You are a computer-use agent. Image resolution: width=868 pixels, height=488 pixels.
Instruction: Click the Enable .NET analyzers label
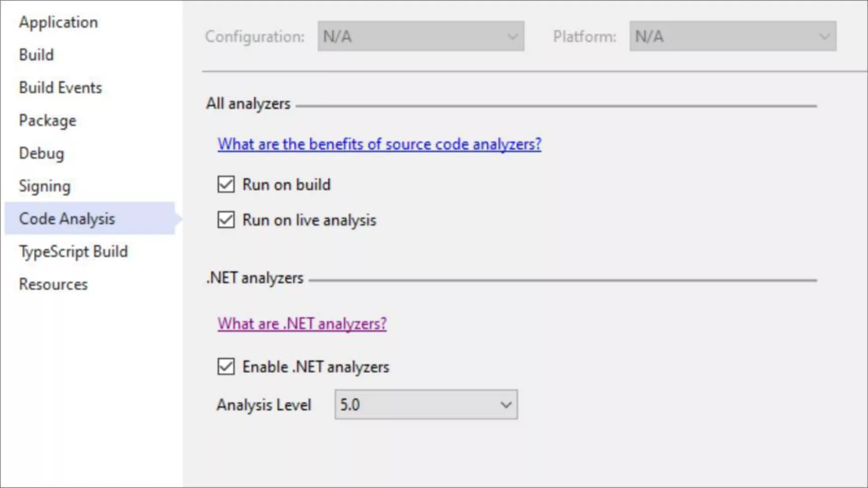tap(316, 366)
